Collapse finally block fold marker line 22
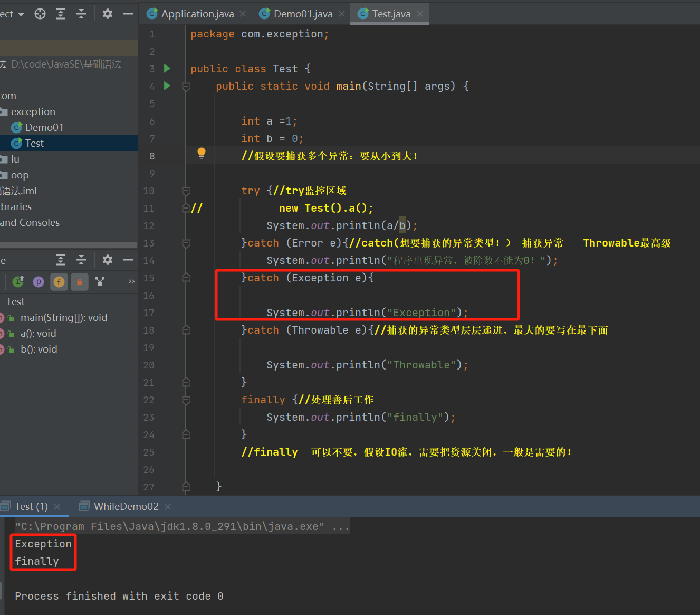700x615 pixels. point(186,400)
